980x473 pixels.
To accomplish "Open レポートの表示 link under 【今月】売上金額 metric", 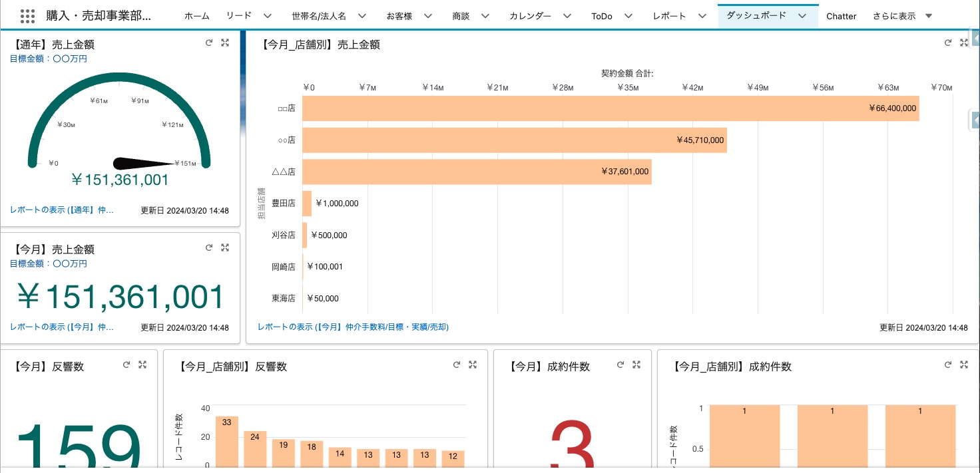I will click(62, 327).
